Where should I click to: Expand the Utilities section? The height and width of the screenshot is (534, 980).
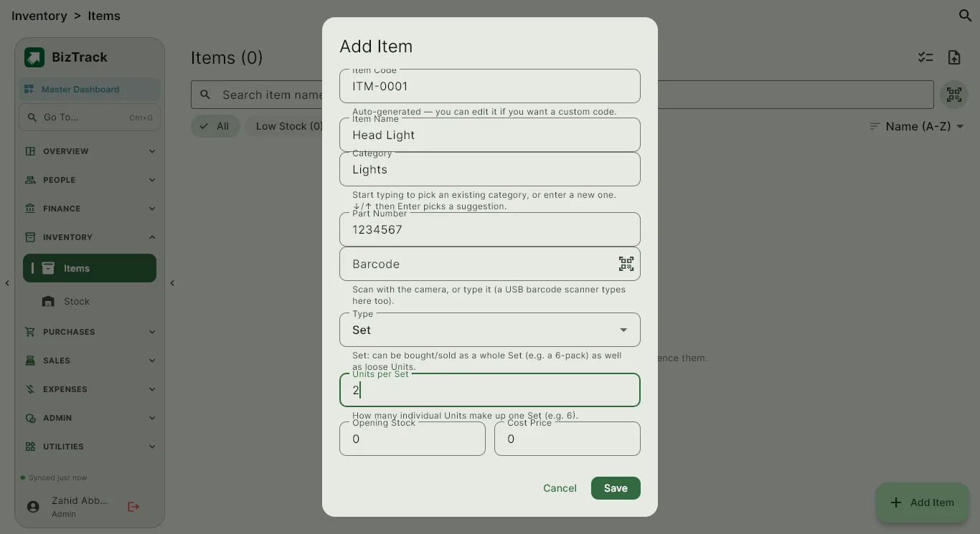90,447
